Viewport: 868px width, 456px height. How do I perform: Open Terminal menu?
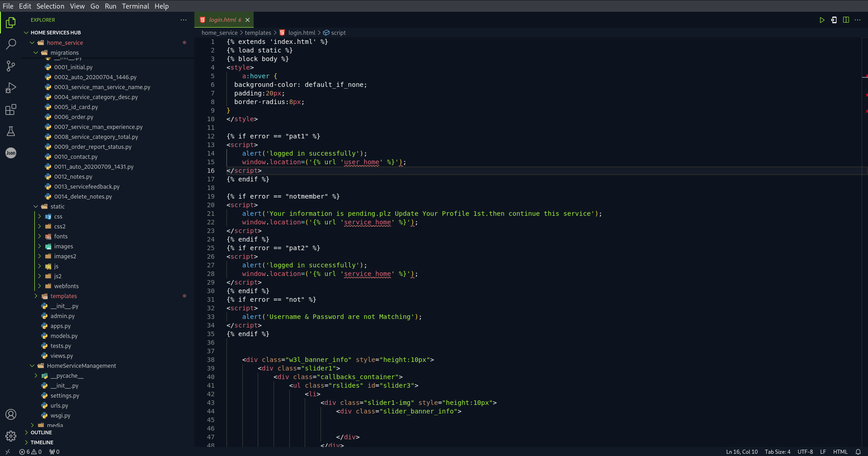point(135,6)
